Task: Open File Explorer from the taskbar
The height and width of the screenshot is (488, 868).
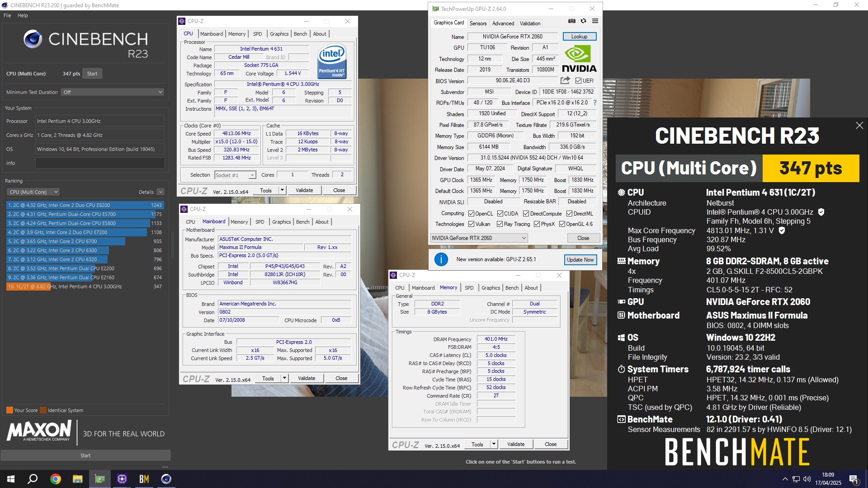Action: point(77,479)
